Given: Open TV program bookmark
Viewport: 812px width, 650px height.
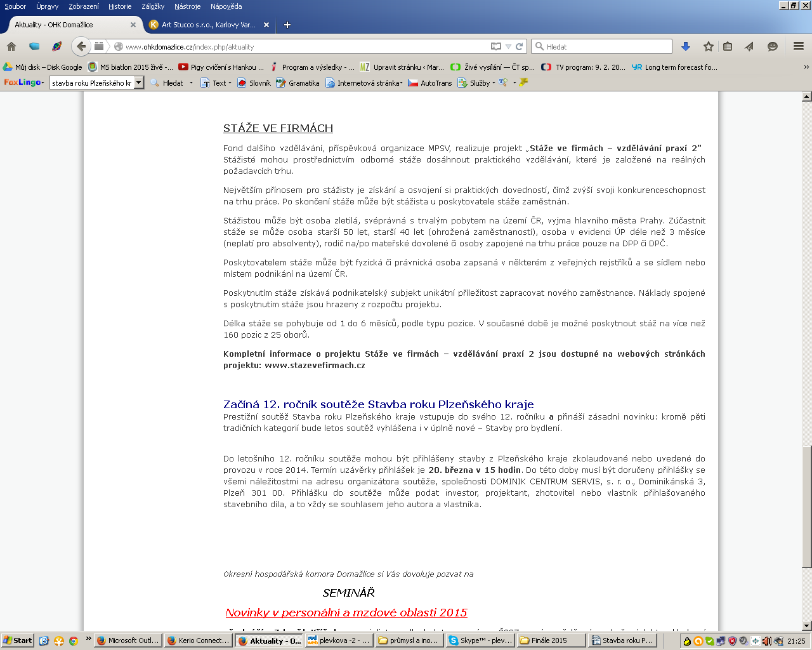Looking at the screenshot, I should pos(584,67).
